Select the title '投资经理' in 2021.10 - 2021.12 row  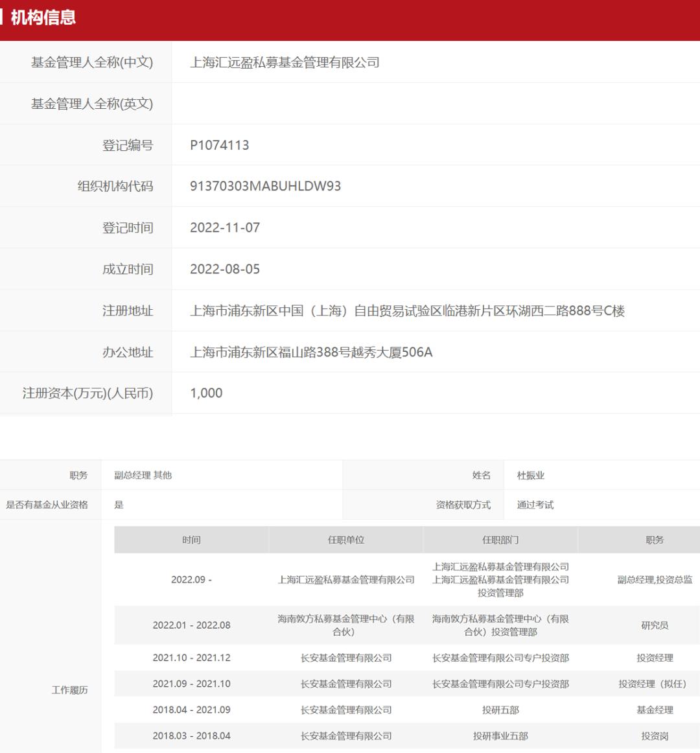pos(655,658)
